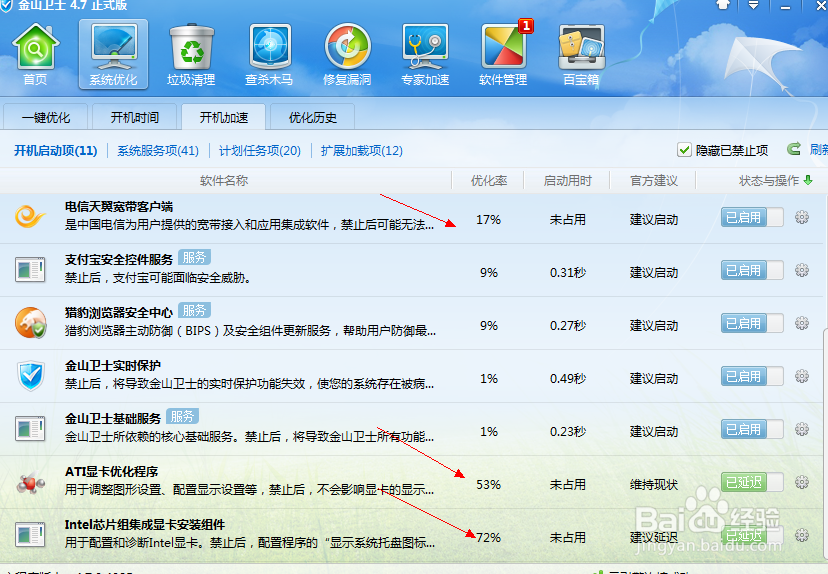Click 建议延迟 suggestion text
Viewport: 828px width, 574px height.
654,538
